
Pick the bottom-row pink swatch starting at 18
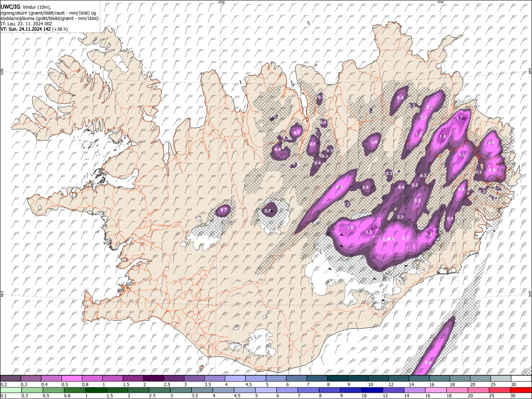pyautogui.click(x=457, y=390)
